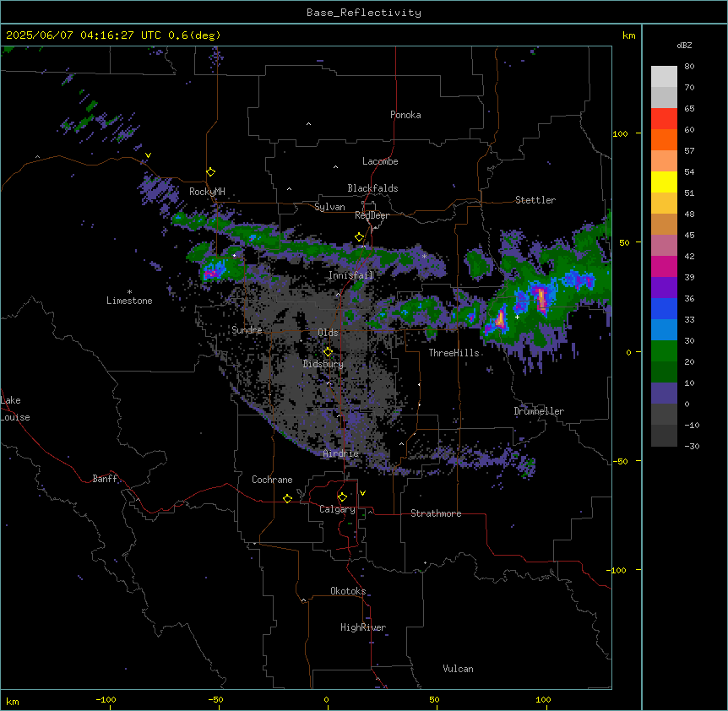Click the Calgary city label
Screen dimensions: 728x711
click(x=337, y=509)
